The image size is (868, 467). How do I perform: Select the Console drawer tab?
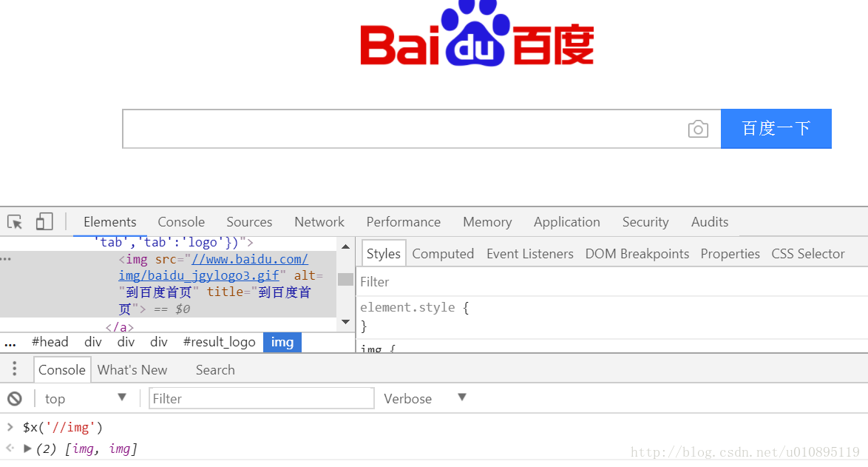[x=62, y=369]
